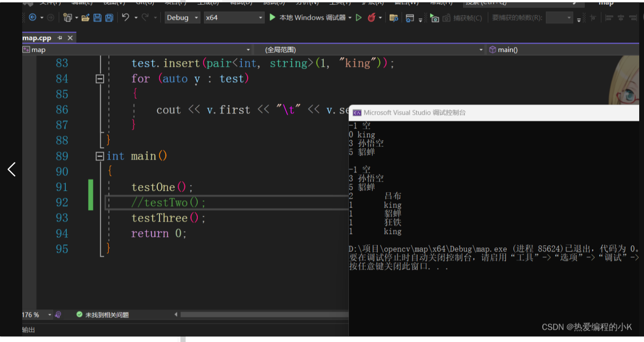
Task: Open the x64 platform dropdown
Action: click(234, 17)
